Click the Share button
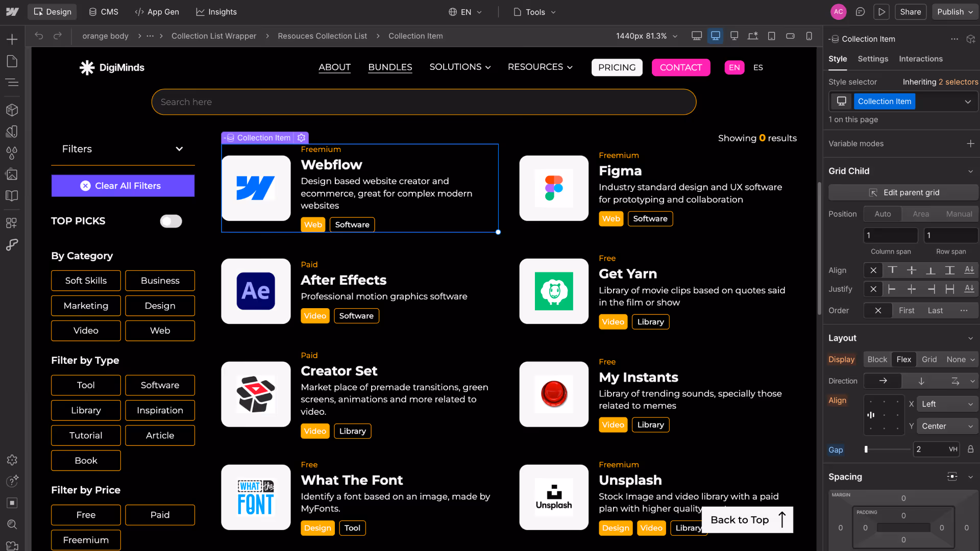This screenshot has height=551, width=980. (x=911, y=12)
